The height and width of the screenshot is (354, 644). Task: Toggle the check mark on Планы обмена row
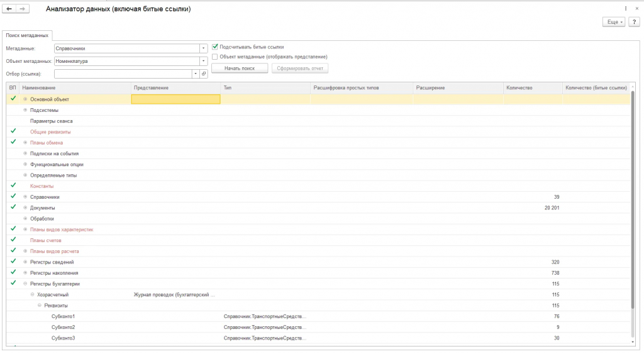coord(13,142)
